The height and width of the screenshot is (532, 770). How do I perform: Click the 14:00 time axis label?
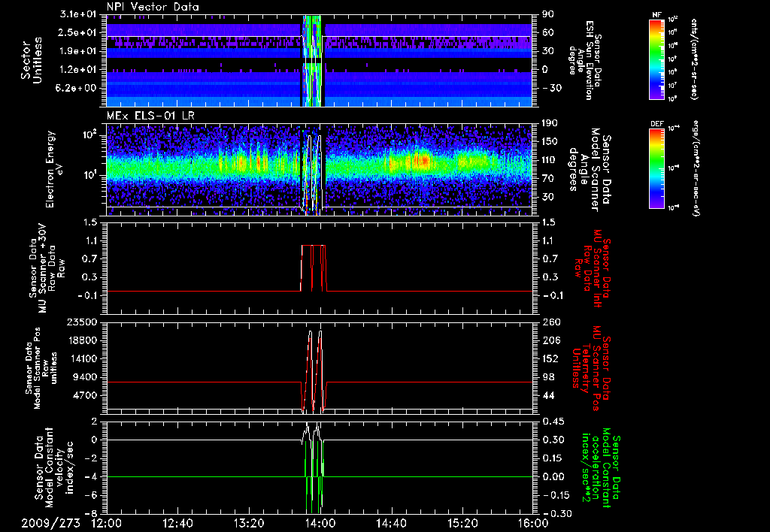point(320,523)
